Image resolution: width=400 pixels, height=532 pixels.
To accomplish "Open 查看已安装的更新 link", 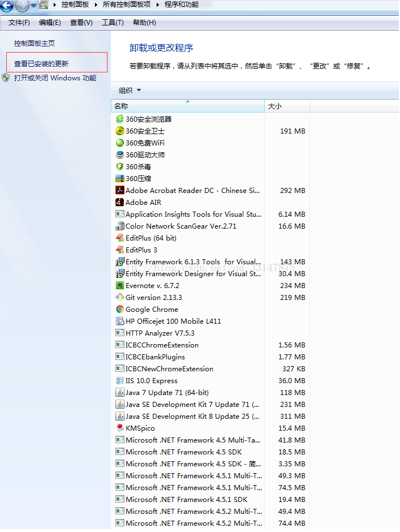I will 41,64.
